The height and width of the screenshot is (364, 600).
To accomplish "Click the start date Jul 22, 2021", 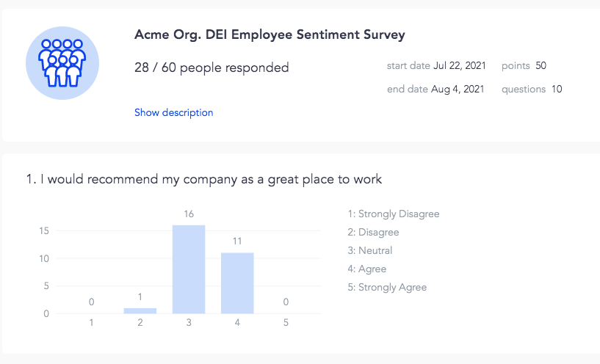I will 460,66.
